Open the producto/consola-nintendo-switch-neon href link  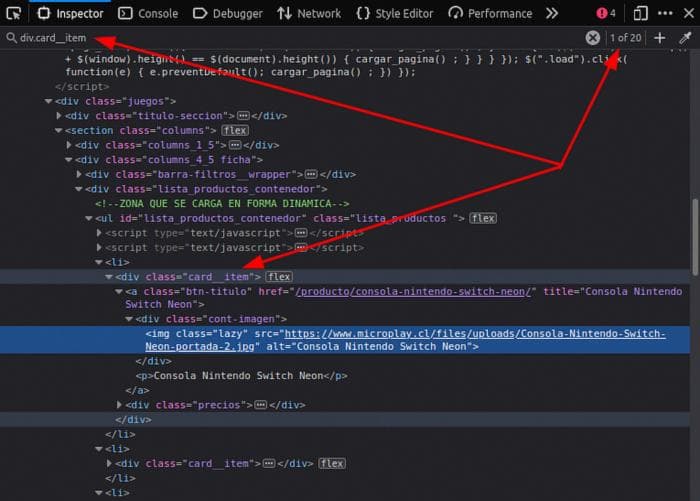tap(413, 292)
